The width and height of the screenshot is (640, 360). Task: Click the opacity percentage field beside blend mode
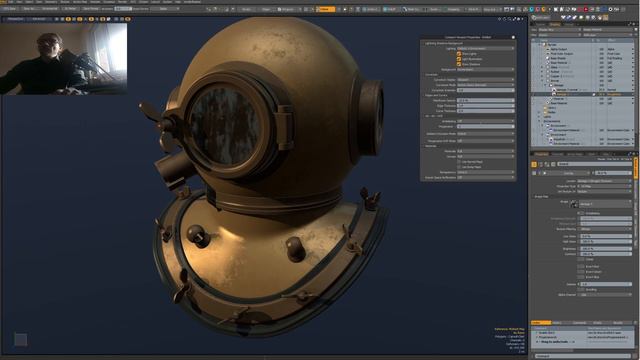coord(613,173)
